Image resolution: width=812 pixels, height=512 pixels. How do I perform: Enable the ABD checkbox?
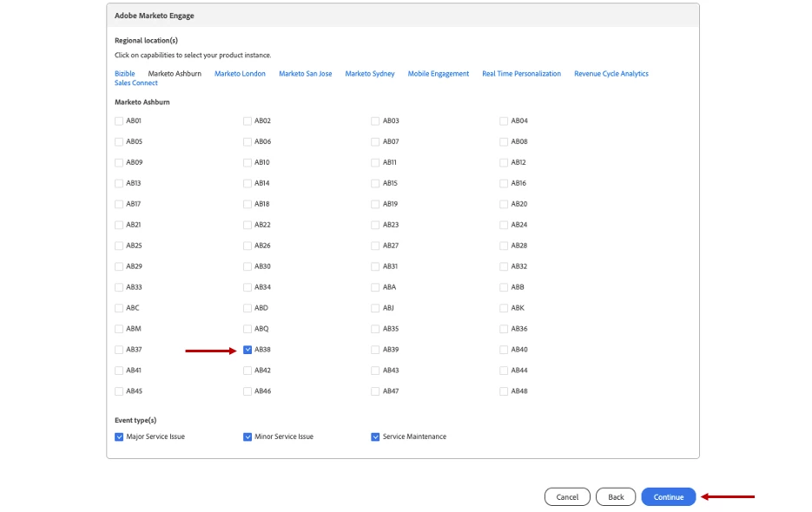(x=248, y=308)
